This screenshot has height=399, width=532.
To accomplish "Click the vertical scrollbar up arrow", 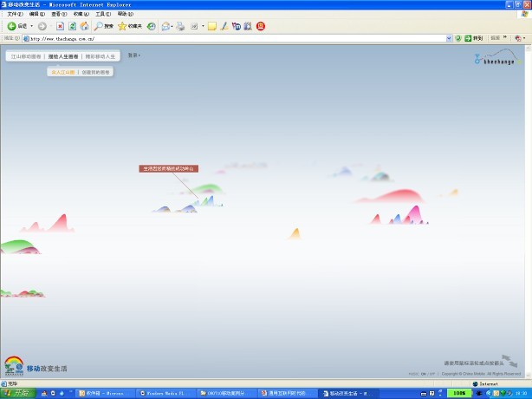I will pos(528,49).
